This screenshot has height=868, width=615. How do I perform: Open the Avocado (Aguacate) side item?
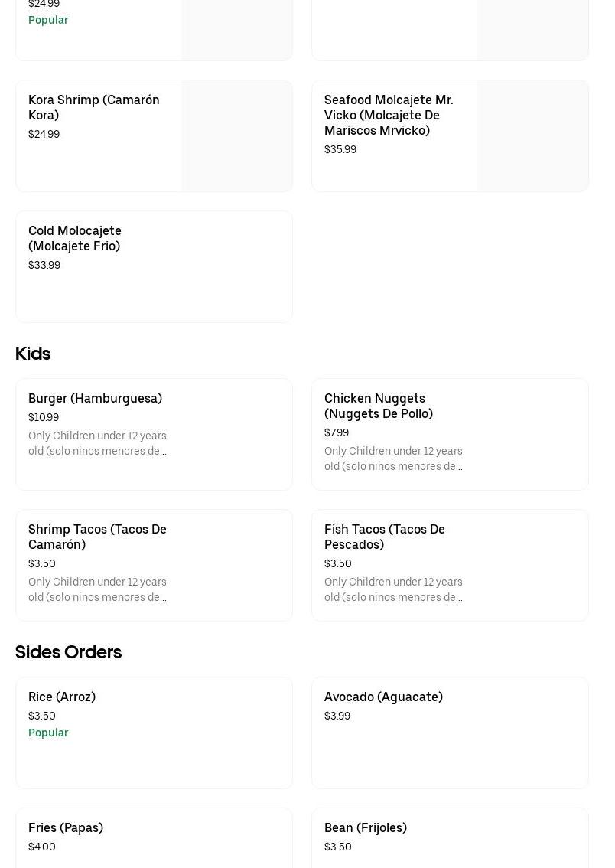[x=383, y=697]
